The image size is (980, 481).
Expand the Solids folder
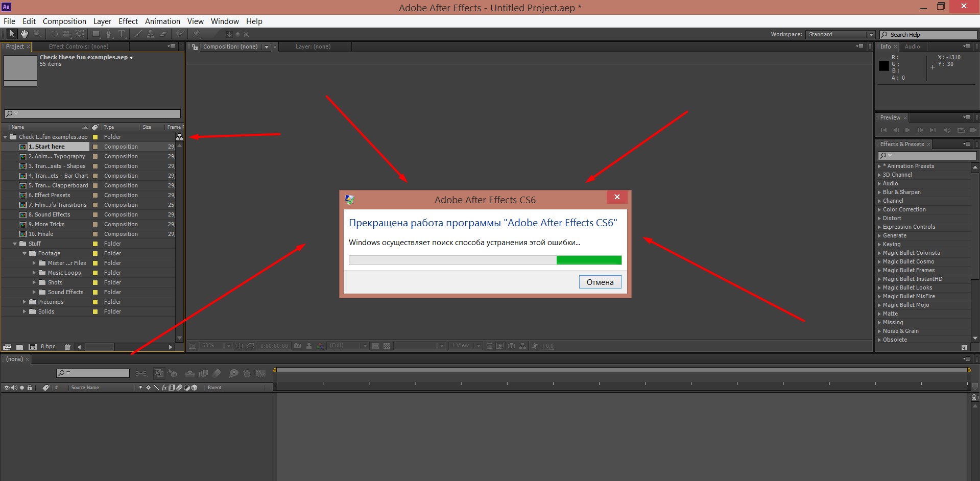25,311
